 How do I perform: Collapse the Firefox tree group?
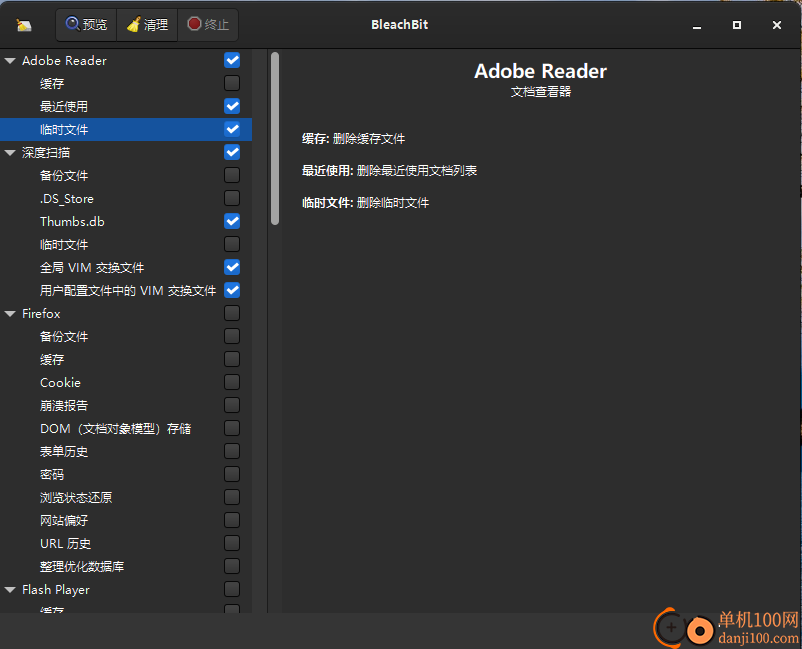(10, 314)
